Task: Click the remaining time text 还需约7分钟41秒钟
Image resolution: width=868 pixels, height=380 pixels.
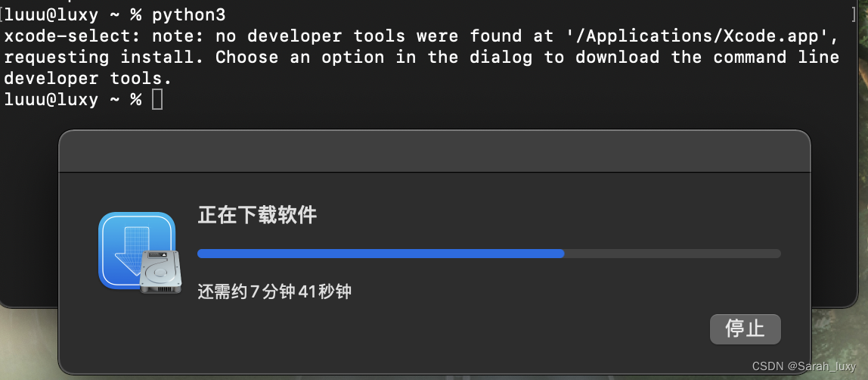Action: (x=274, y=291)
